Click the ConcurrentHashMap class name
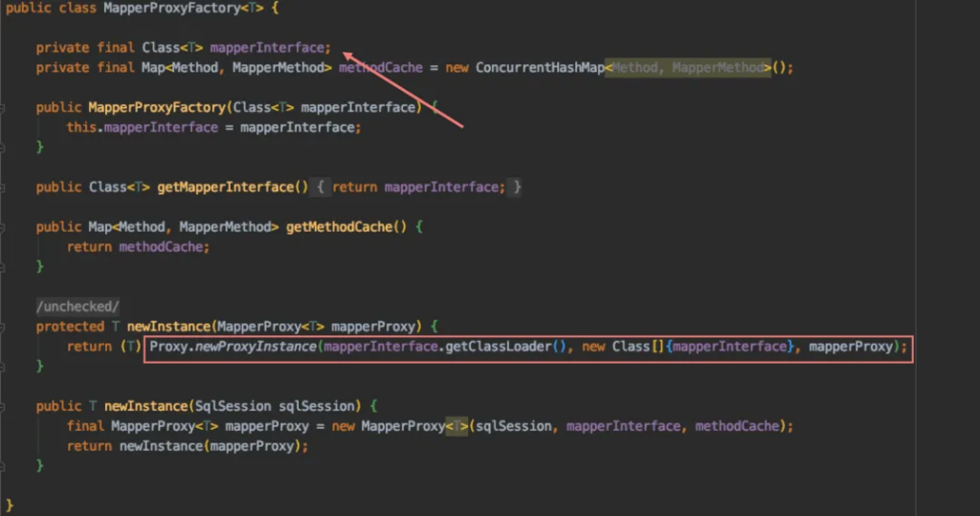Screen dimensions: 980x516 tap(539, 68)
